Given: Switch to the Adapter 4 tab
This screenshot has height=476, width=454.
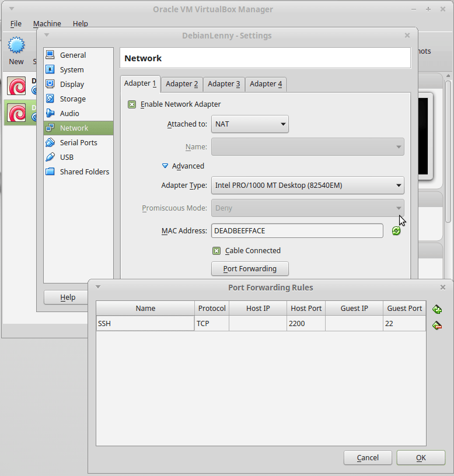Looking at the screenshot, I should (x=266, y=84).
